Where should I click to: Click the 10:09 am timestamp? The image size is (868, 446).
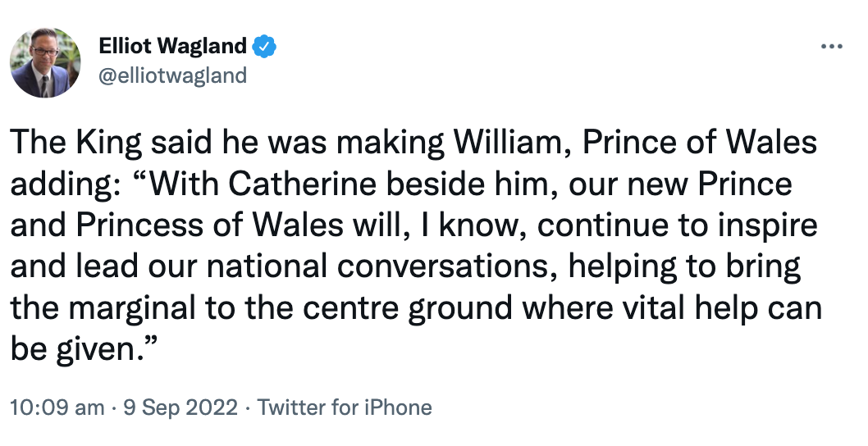coord(57,407)
